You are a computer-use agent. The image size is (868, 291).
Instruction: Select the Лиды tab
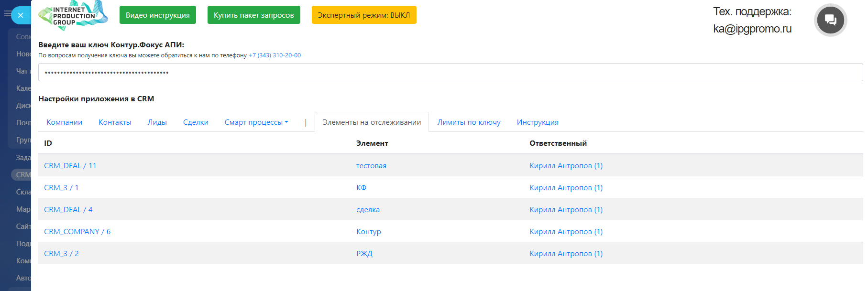click(x=157, y=122)
